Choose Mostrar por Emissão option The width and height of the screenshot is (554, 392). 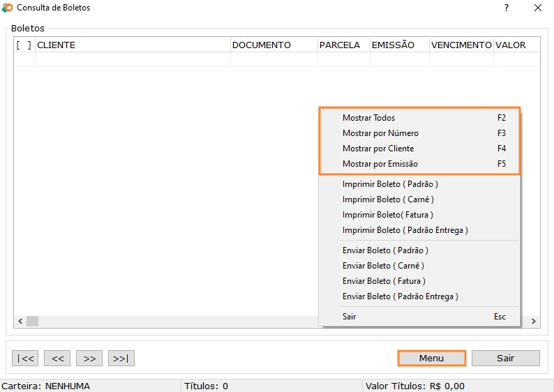point(380,164)
